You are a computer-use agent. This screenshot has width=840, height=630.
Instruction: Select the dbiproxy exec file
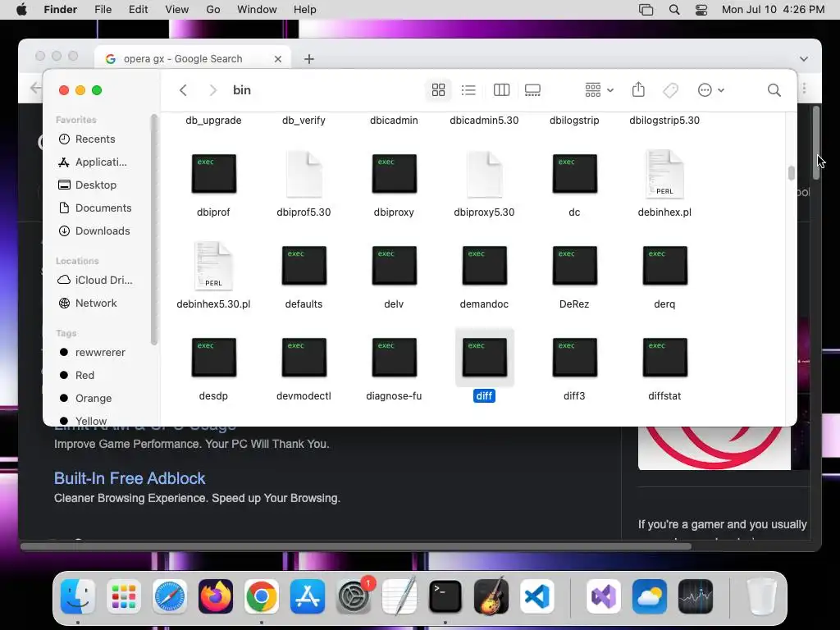(x=395, y=174)
